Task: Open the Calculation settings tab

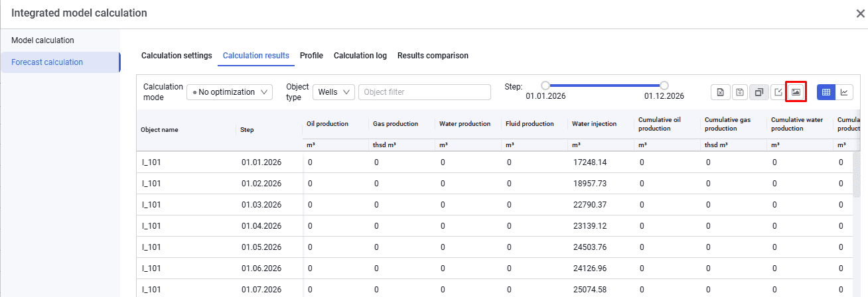Action: click(x=177, y=56)
